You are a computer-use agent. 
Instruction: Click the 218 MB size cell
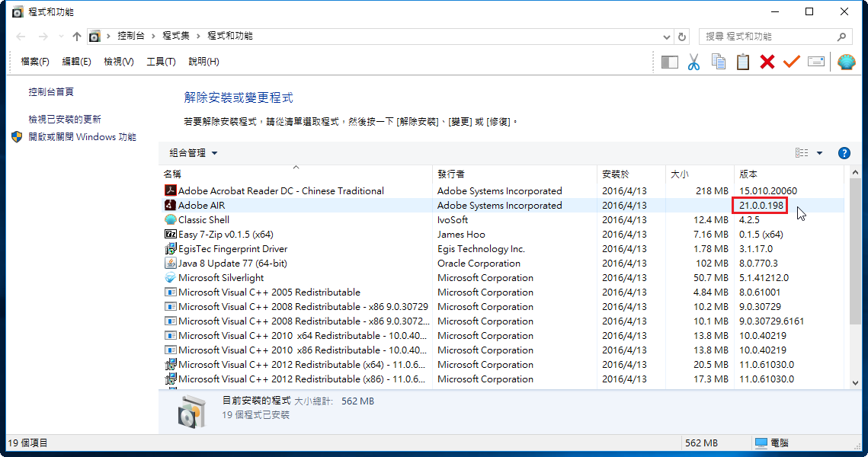click(x=712, y=191)
